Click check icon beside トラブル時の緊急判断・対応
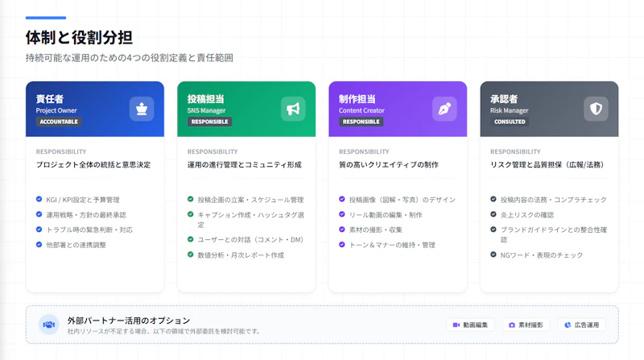The width and height of the screenshot is (644, 360). tap(39, 230)
